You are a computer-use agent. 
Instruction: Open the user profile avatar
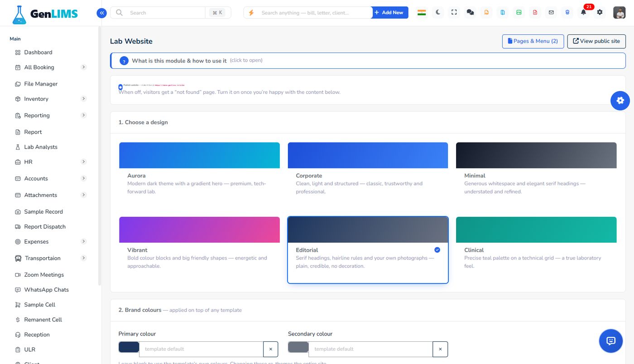pyautogui.click(x=619, y=13)
